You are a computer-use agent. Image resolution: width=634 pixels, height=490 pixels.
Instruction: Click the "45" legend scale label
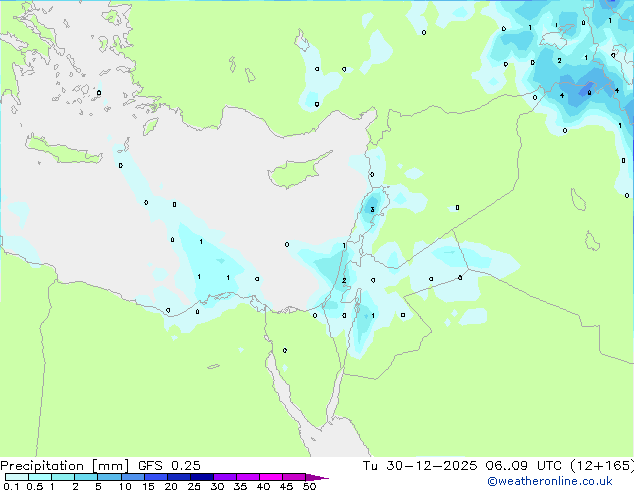pyautogui.click(x=286, y=486)
